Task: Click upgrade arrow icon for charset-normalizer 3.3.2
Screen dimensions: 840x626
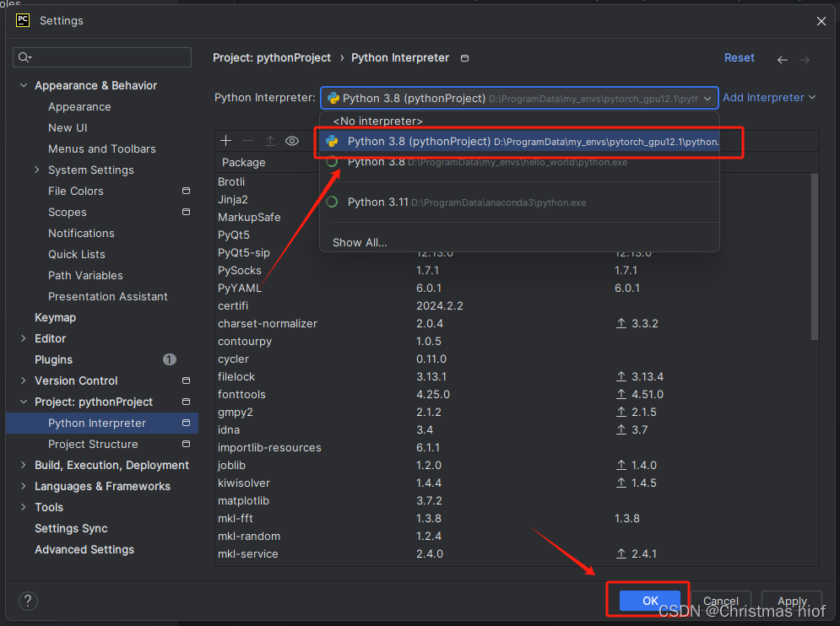Action: coord(621,323)
